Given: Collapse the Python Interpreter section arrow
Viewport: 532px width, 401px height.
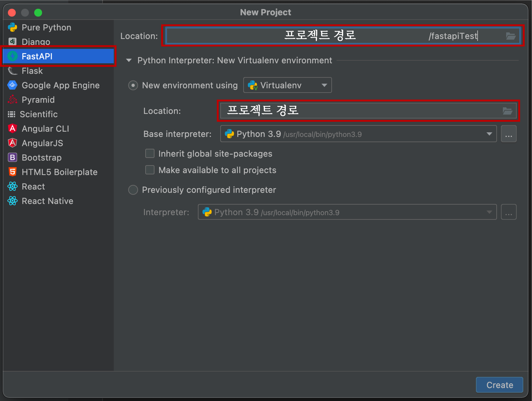Looking at the screenshot, I should pyautogui.click(x=129, y=60).
